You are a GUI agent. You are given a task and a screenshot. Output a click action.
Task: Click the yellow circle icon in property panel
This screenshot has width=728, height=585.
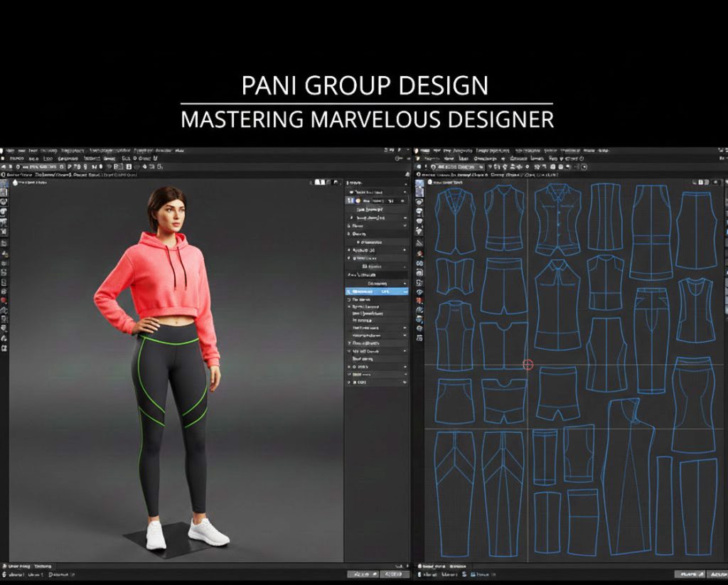tap(358, 200)
